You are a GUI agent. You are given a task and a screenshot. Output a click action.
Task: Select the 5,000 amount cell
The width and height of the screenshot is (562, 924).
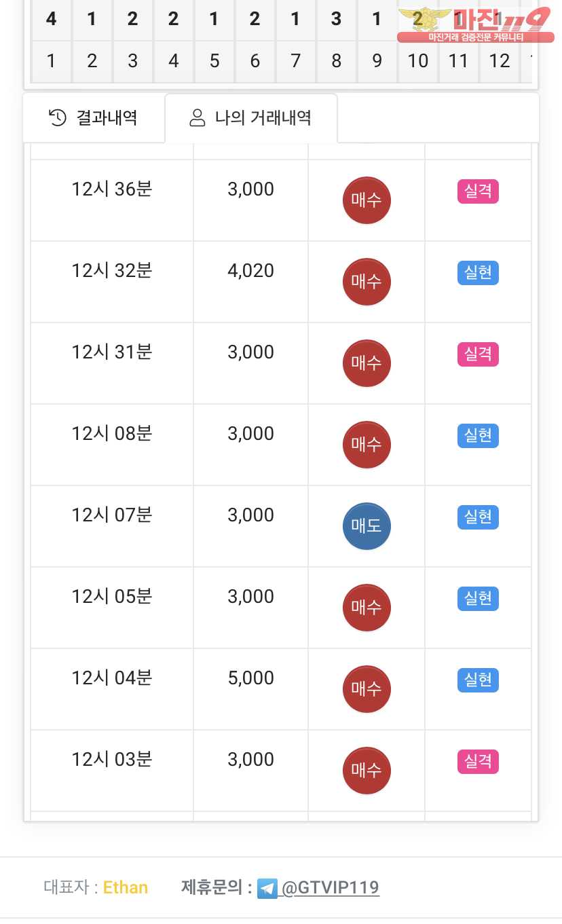point(250,678)
